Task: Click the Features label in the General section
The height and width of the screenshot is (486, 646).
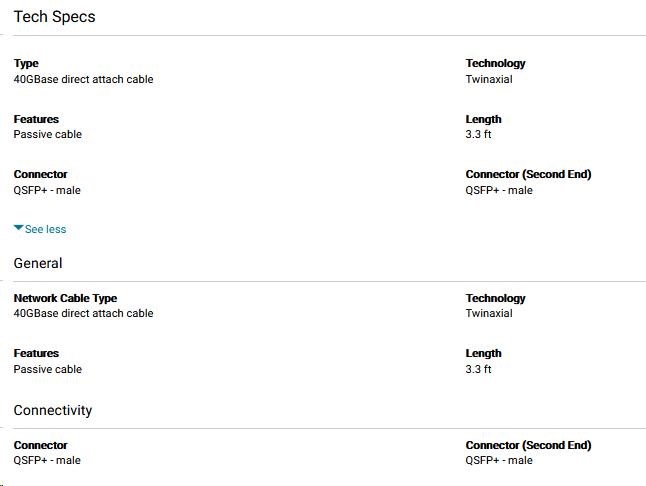Action: point(36,353)
